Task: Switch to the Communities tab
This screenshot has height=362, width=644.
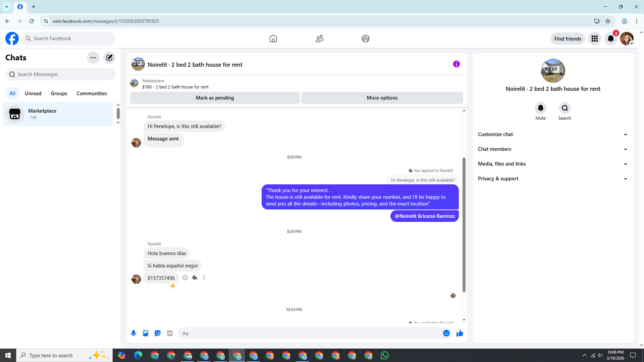Action: [92, 94]
